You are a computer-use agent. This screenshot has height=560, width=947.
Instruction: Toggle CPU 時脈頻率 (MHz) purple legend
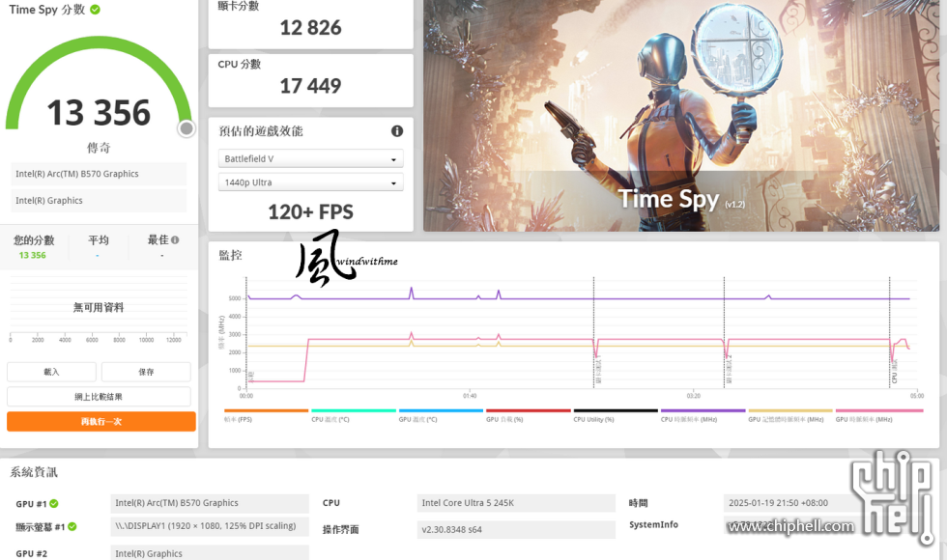[x=703, y=415]
